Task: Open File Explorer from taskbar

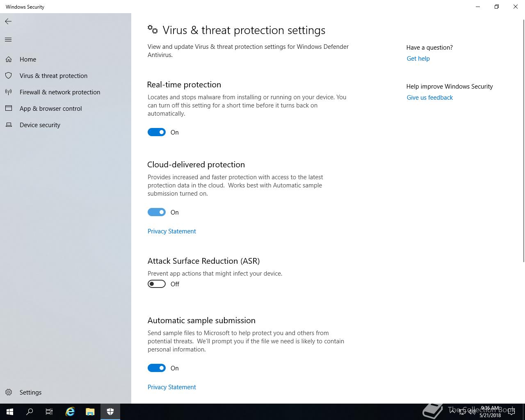Action: click(90, 412)
